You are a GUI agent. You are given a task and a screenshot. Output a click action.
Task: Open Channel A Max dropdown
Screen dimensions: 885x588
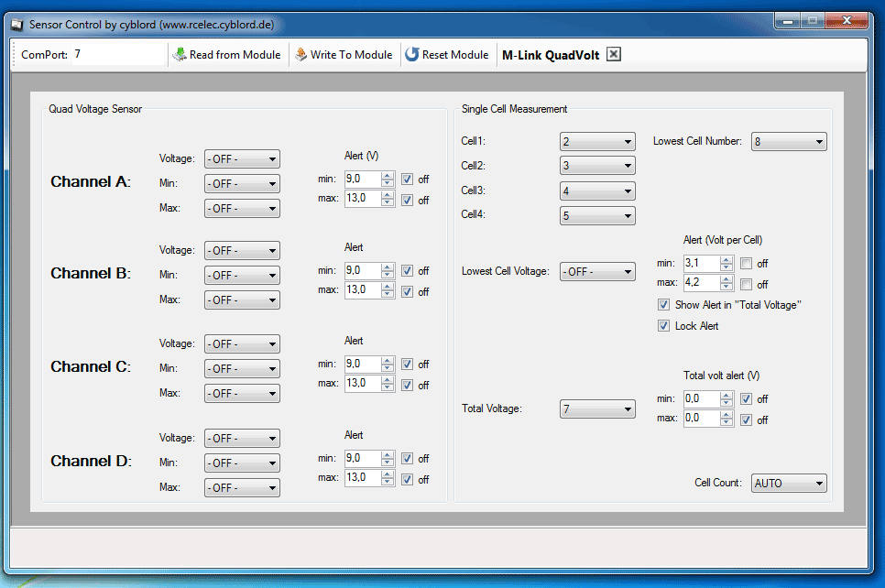pyautogui.click(x=242, y=209)
